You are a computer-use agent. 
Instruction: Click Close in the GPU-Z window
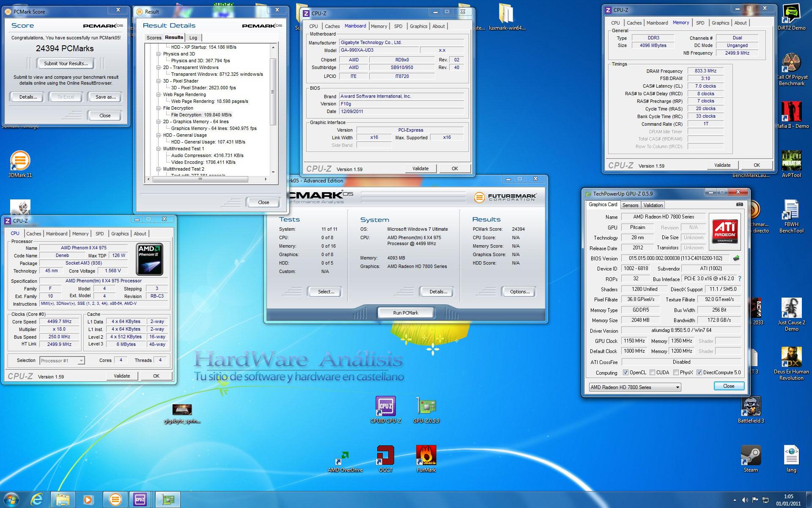coord(729,386)
